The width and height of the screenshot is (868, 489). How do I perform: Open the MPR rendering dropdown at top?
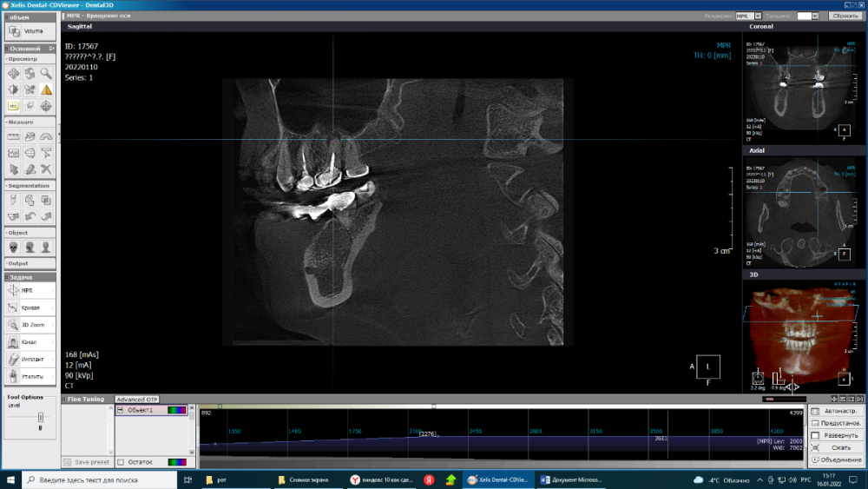(758, 16)
